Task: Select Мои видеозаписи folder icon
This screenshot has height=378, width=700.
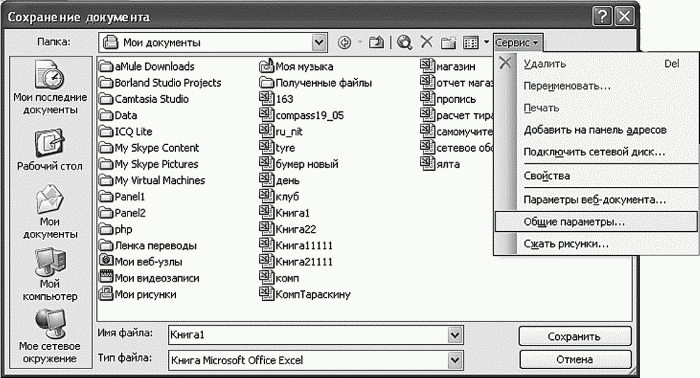Action: click(x=106, y=278)
